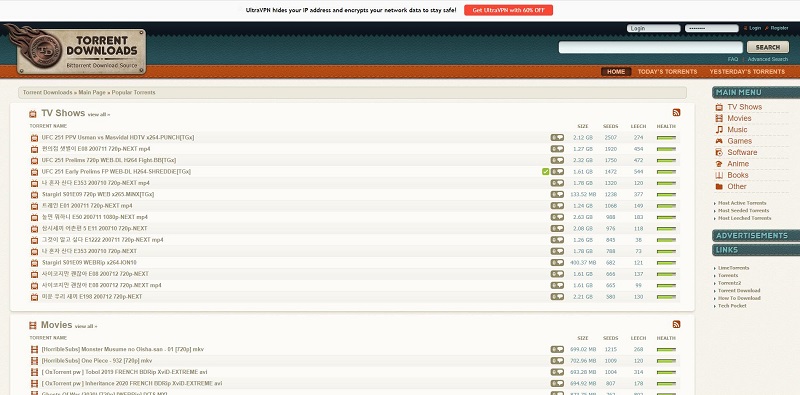Click the Games controller icon in Main Menu
The height and width of the screenshot is (395, 800).
719,141
